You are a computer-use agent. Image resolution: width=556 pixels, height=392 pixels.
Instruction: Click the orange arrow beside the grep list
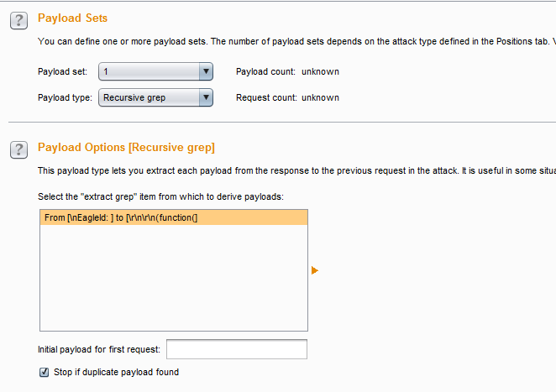point(315,270)
